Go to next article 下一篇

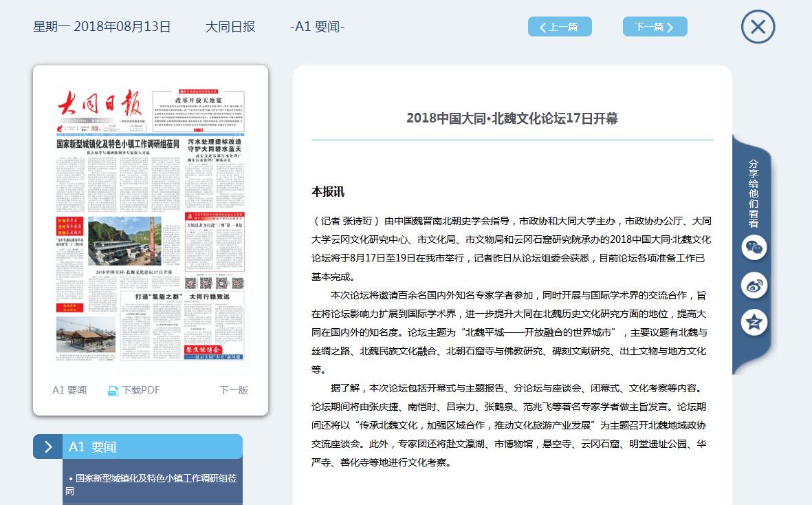point(655,27)
